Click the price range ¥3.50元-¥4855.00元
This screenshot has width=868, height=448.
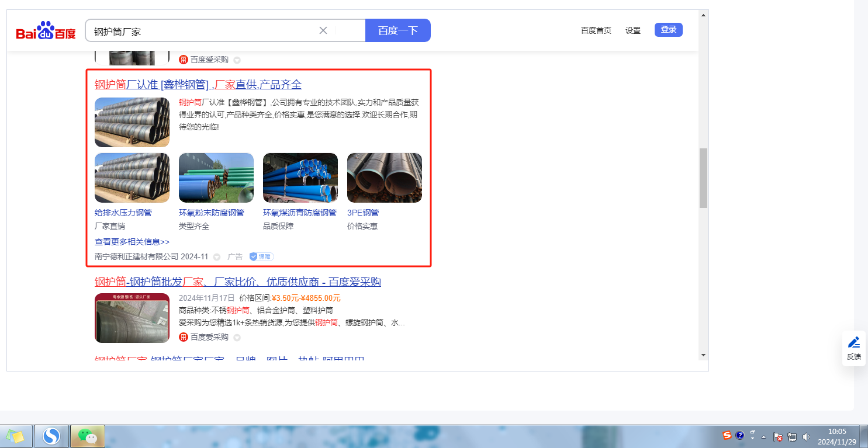pyautogui.click(x=306, y=298)
